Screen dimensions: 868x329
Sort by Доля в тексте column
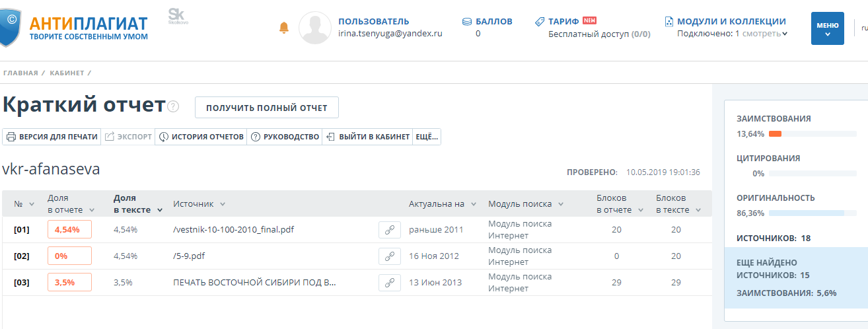[x=137, y=203]
